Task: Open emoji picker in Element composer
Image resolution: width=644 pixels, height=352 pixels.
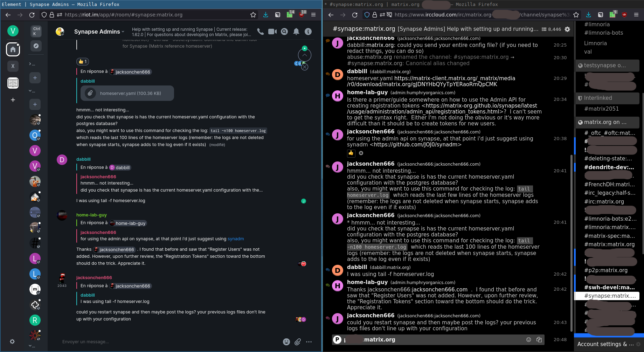Action: tap(286, 342)
